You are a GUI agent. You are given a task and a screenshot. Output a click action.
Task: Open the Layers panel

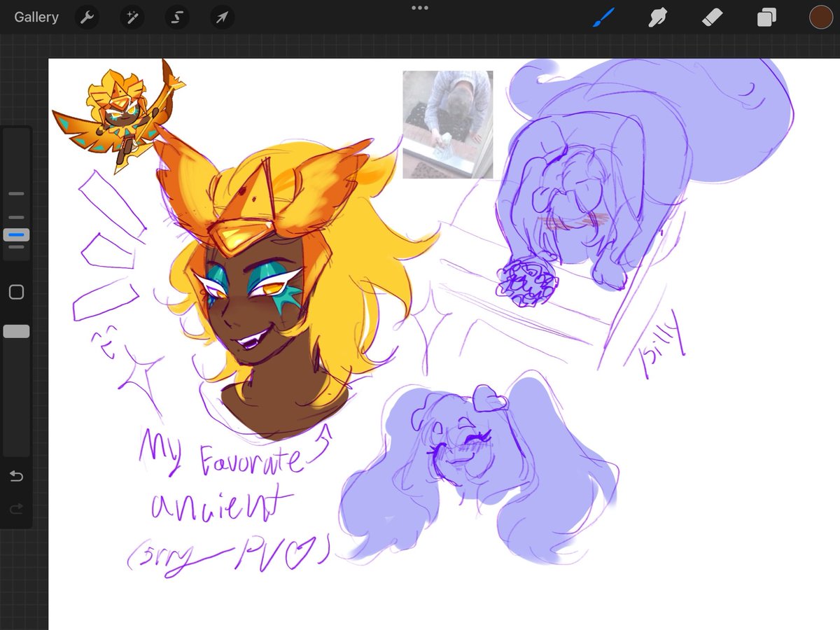tap(766, 17)
